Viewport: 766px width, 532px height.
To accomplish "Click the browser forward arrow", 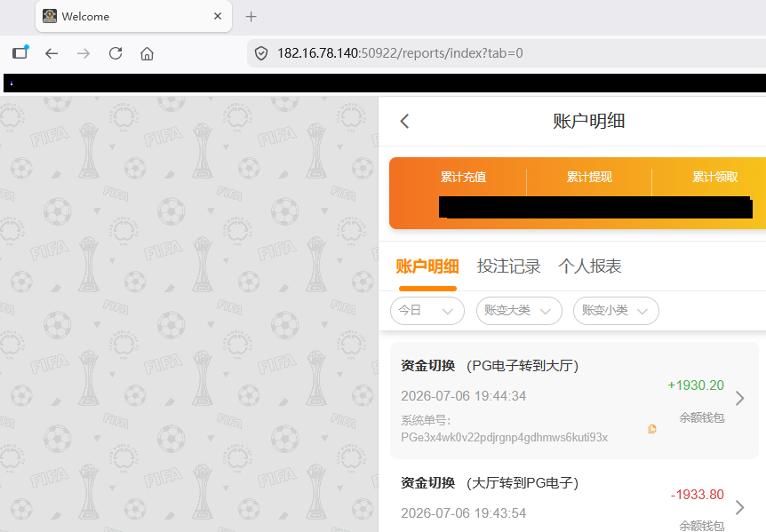I will tap(84, 53).
